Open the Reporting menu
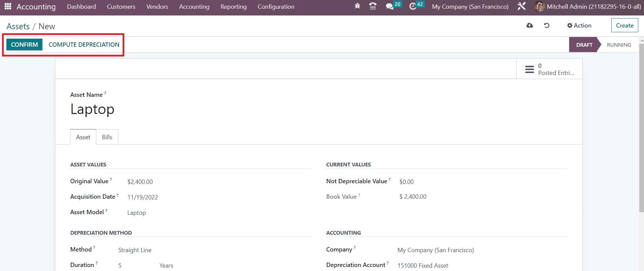The width and height of the screenshot is (644, 271). click(x=233, y=6)
